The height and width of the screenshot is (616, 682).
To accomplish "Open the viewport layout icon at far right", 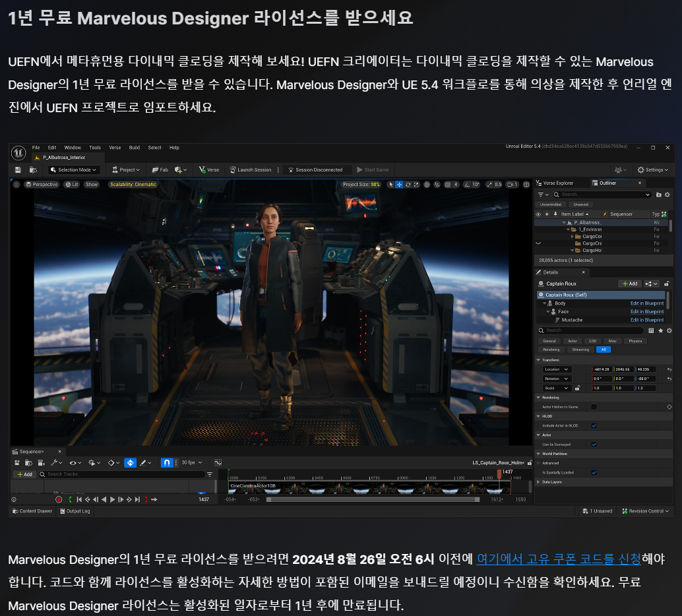I will coord(526,185).
